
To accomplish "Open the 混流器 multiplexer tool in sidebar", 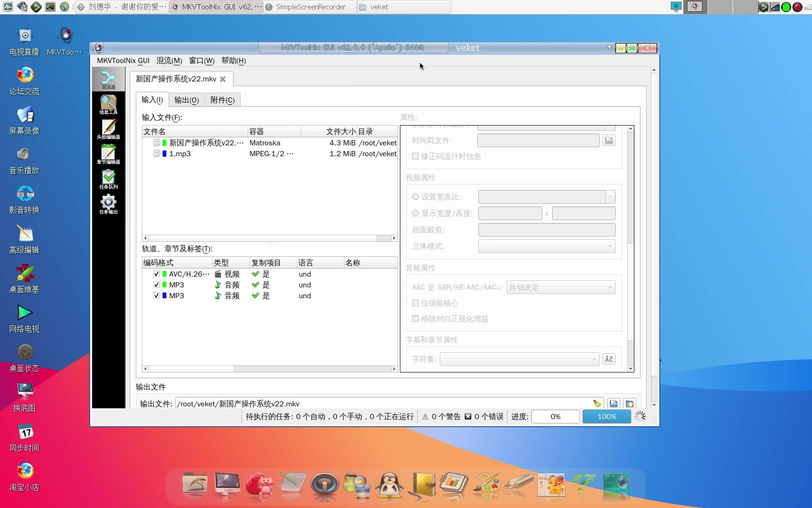I will [x=108, y=79].
